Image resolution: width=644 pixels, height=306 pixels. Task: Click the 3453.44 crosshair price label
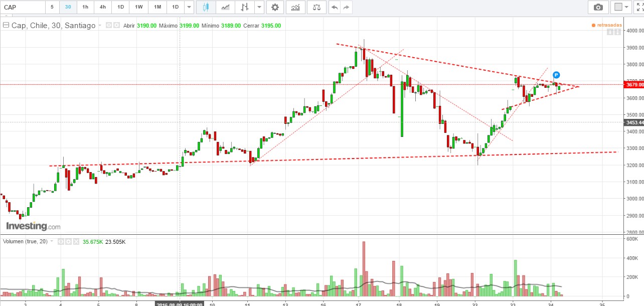(x=634, y=122)
